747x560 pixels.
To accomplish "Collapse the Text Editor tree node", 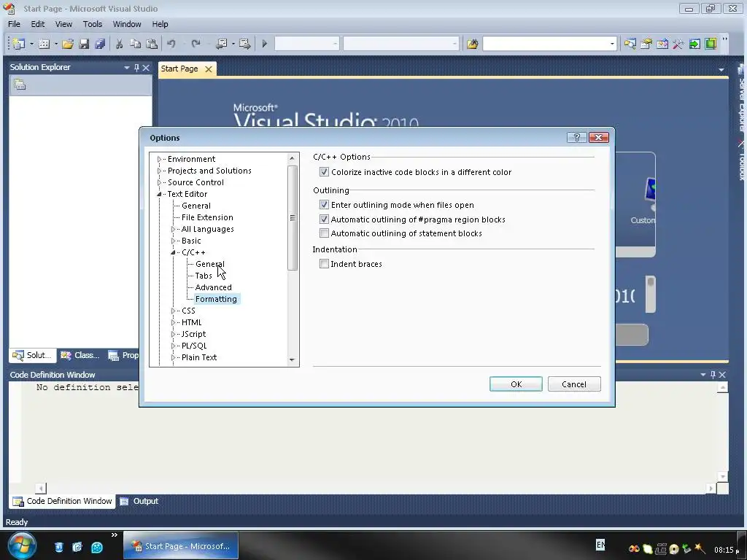I will click(x=159, y=194).
